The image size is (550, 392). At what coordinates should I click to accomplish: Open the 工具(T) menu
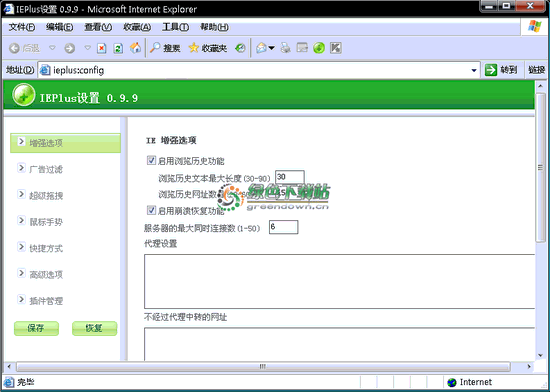coord(175,27)
